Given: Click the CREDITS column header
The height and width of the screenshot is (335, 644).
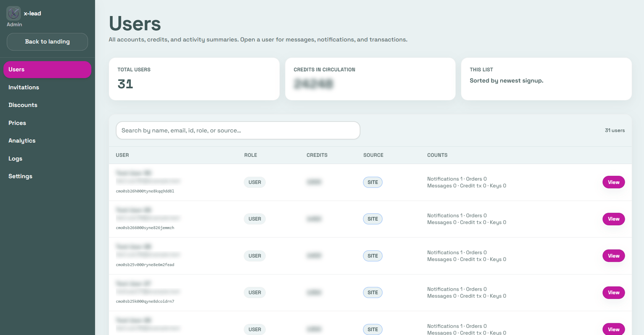Looking at the screenshot, I should 317,155.
